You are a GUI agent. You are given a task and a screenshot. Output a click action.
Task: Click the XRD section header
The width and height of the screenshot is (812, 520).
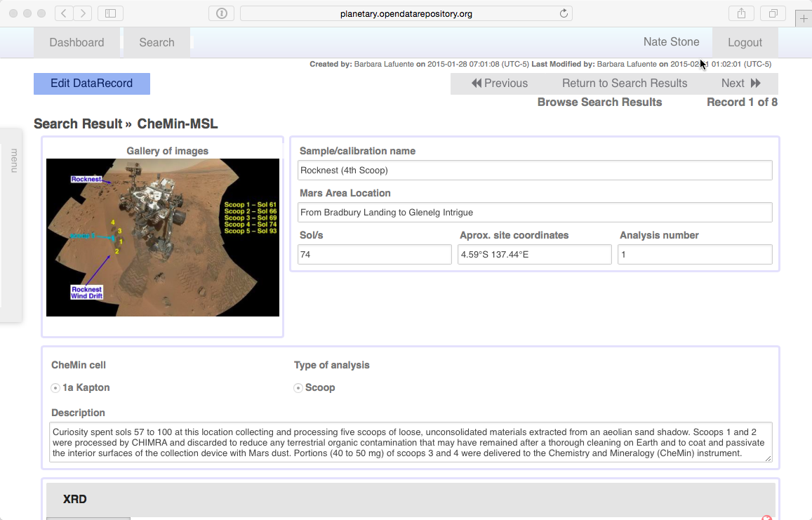[x=411, y=499]
